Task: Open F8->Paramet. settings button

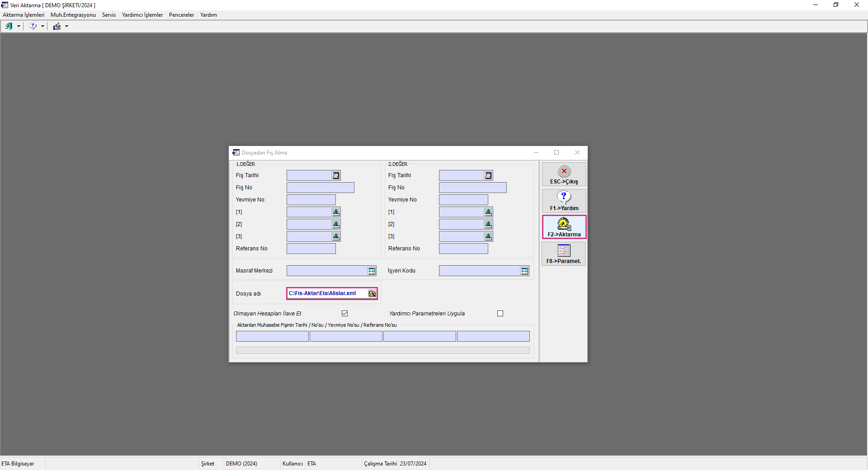Action: [x=564, y=254]
